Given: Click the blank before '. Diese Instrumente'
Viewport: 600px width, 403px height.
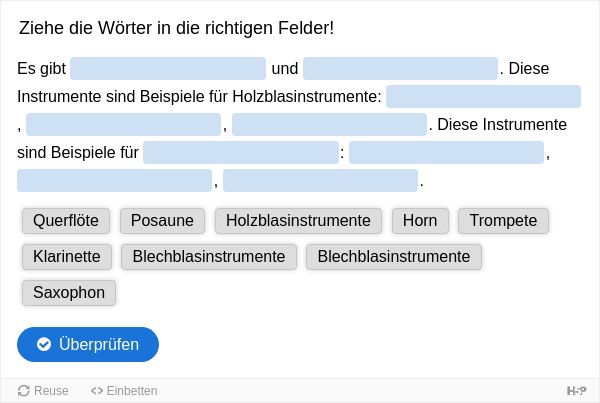Looking at the screenshot, I should click(329, 124).
